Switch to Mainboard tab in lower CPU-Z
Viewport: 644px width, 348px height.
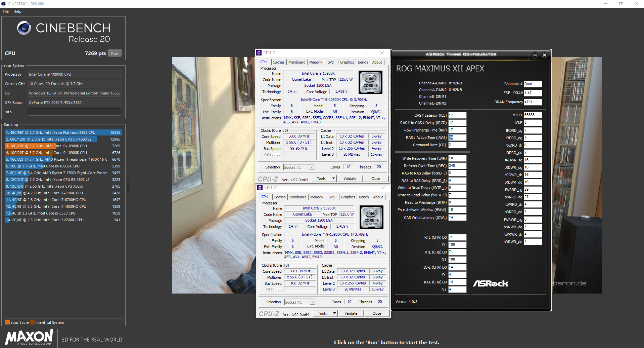pyautogui.click(x=298, y=197)
